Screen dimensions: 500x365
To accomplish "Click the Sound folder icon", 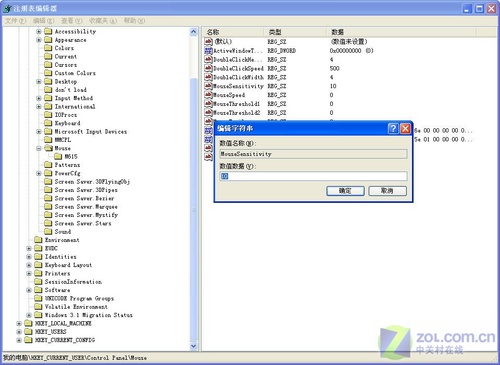I will [48, 231].
